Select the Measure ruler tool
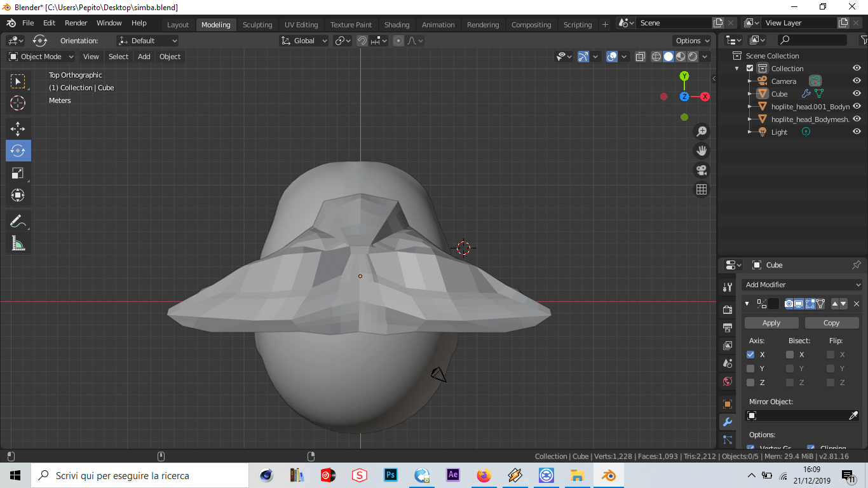 pyautogui.click(x=18, y=243)
